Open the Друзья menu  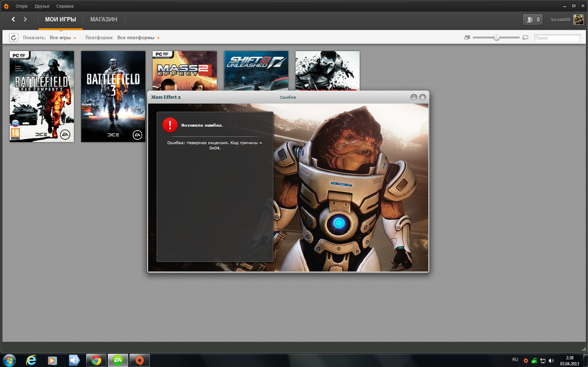(x=42, y=6)
